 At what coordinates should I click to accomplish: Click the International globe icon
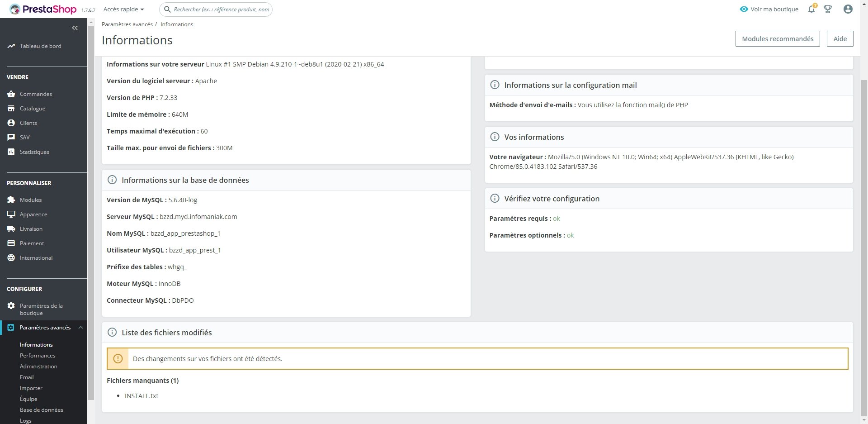[11, 258]
